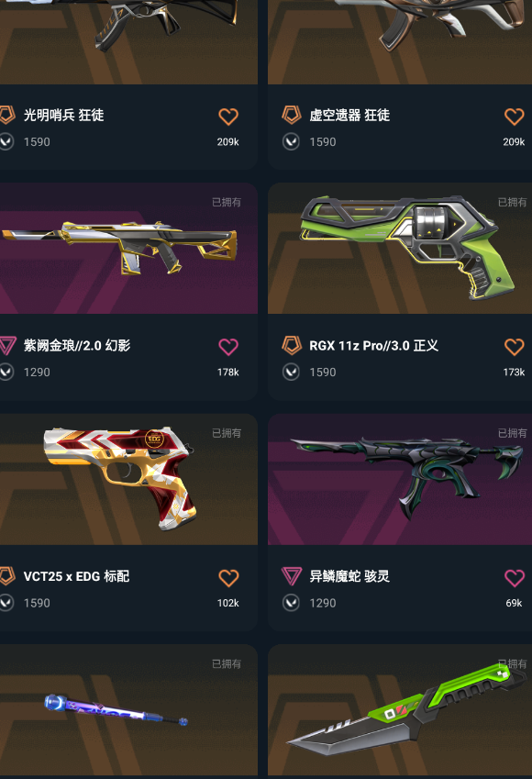
Task: Click the tier icon beside 虚空遗器 狂徒
Action: click(x=292, y=115)
